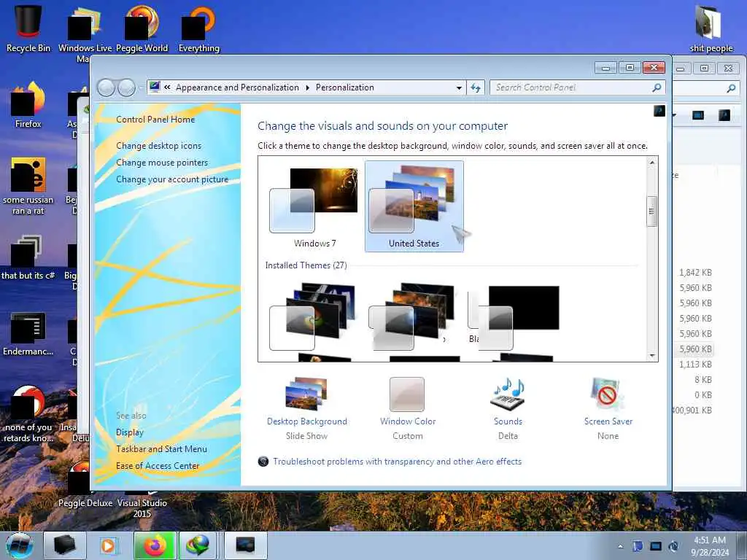Viewport: 747px width, 560px height.
Task: Open view options dropdown in background window
Action: pos(675,114)
